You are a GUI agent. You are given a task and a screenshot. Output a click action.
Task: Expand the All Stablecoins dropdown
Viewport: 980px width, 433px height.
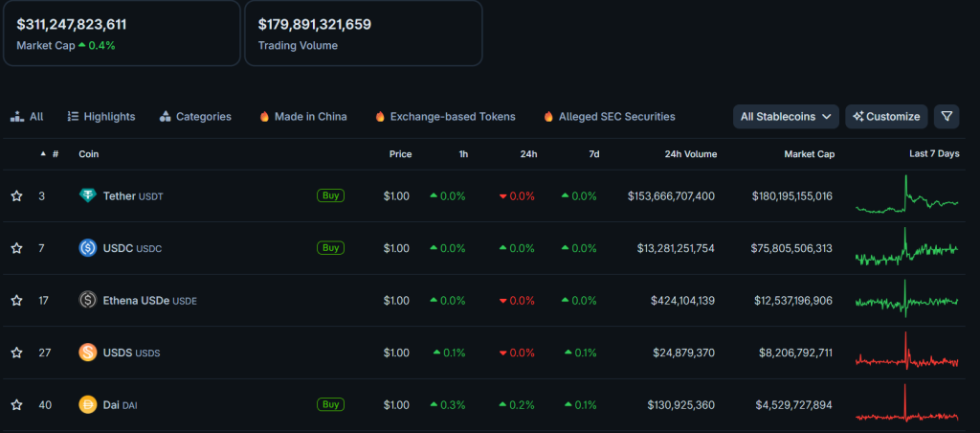[786, 117]
